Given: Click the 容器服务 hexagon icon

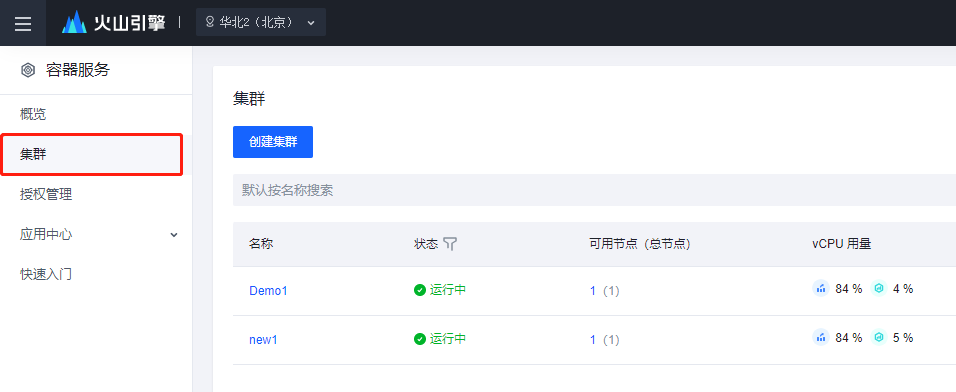Looking at the screenshot, I should coord(27,70).
